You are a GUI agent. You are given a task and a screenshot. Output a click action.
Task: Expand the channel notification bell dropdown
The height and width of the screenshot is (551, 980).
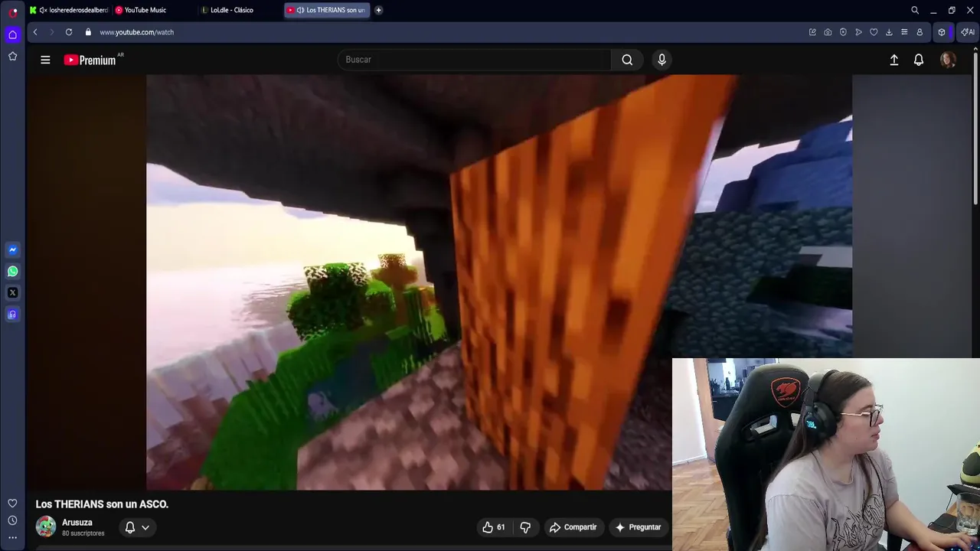pyautogui.click(x=137, y=527)
